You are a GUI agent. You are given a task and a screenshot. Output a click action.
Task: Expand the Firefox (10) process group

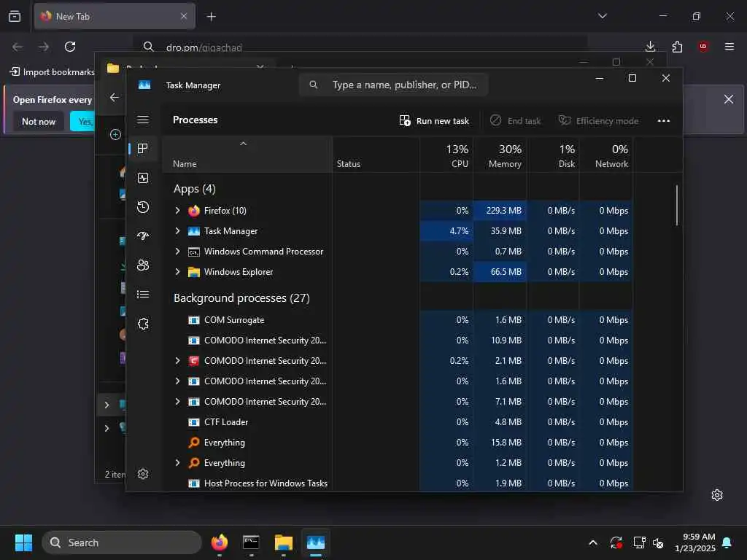178,211
